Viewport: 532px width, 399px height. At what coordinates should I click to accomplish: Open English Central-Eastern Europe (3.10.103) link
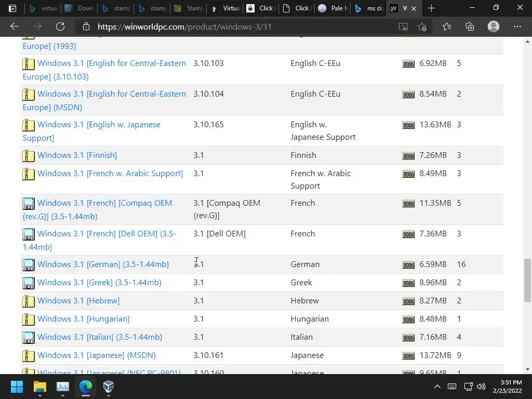click(104, 70)
